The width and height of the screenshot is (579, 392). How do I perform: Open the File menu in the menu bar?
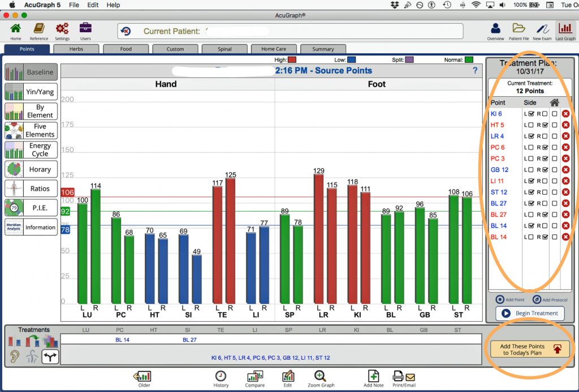coord(74,5)
